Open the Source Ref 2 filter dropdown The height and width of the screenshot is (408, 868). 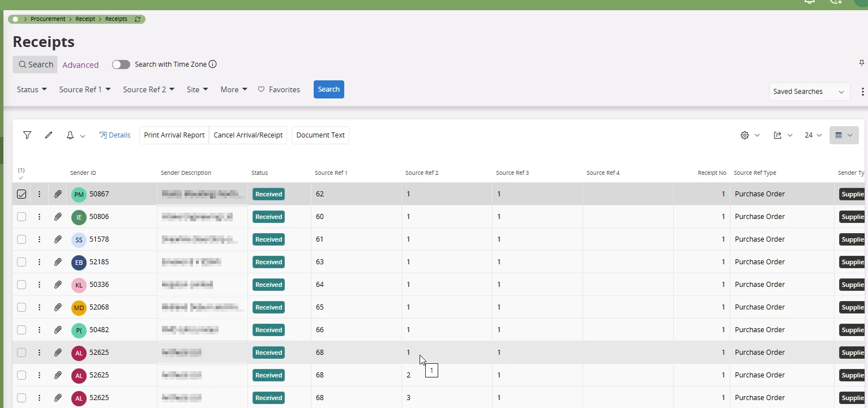click(148, 89)
